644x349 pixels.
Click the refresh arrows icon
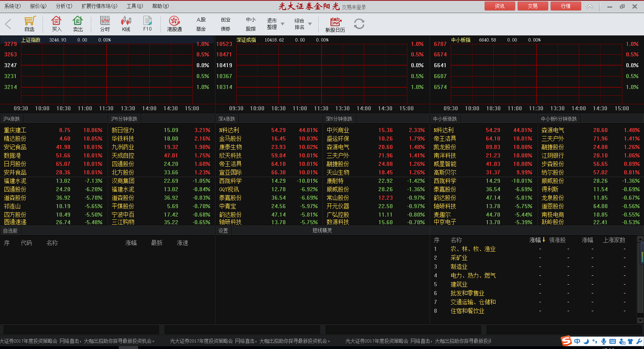click(359, 24)
